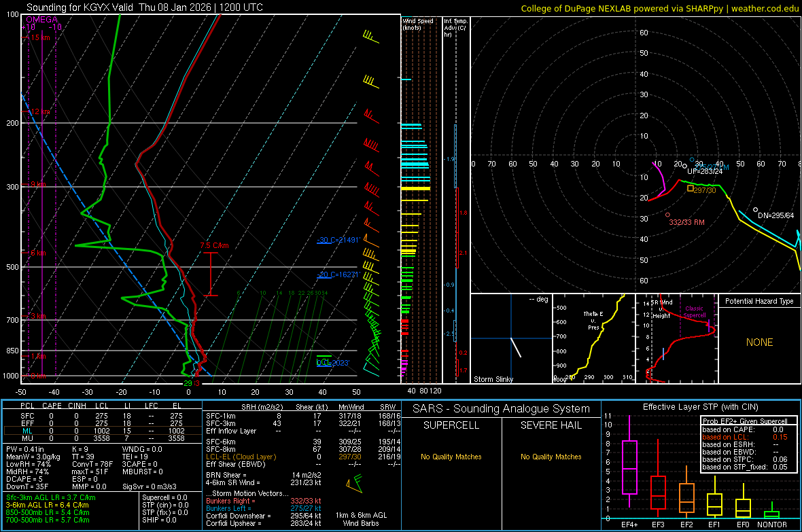Click the 'Eff Shear (EBWD)' row
Screen dimensions: 802x532
point(303,464)
